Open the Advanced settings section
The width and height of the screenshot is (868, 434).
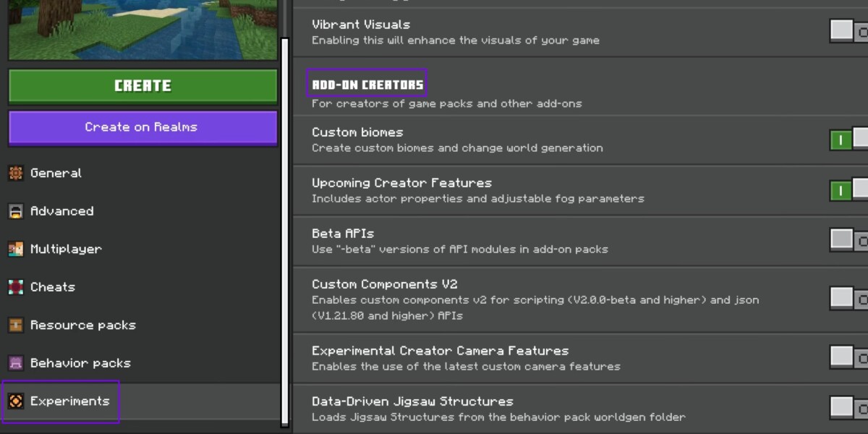(x=62, y=210)
